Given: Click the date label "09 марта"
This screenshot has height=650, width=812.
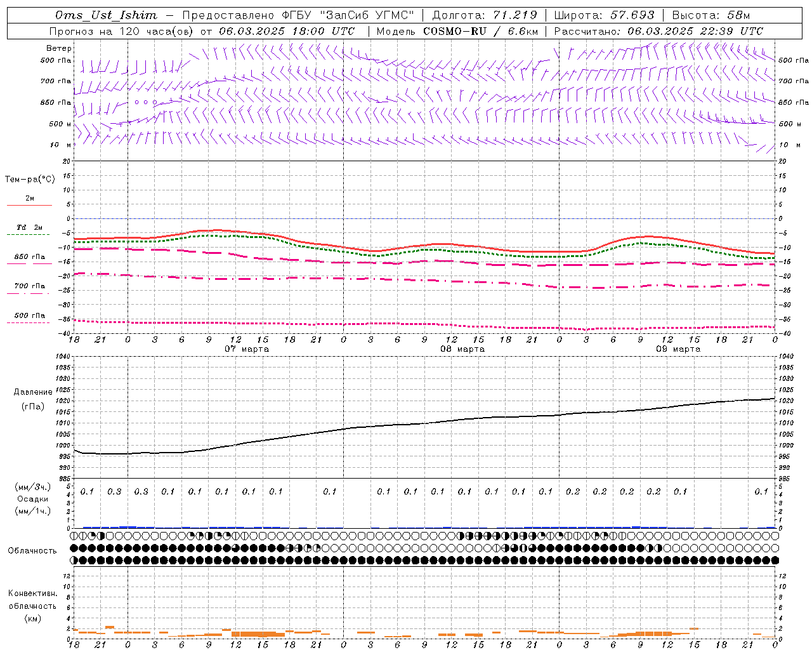Looking at the screenshot, I should coord(679,349).
